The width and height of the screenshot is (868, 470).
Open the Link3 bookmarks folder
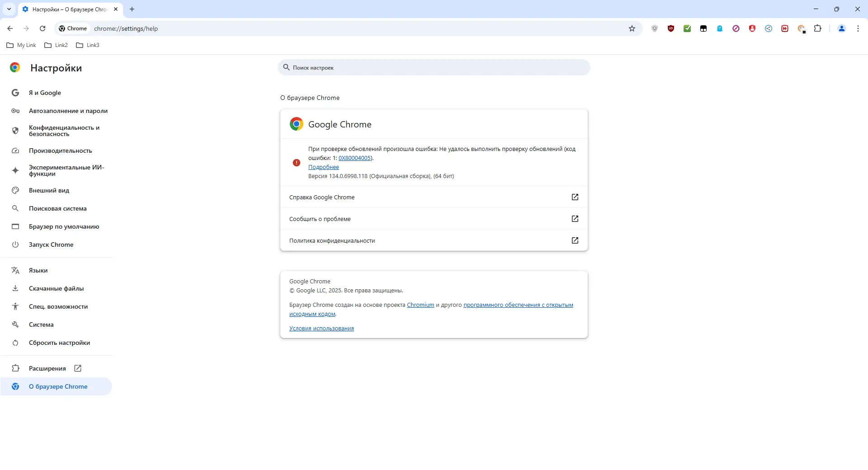point(88,45)
